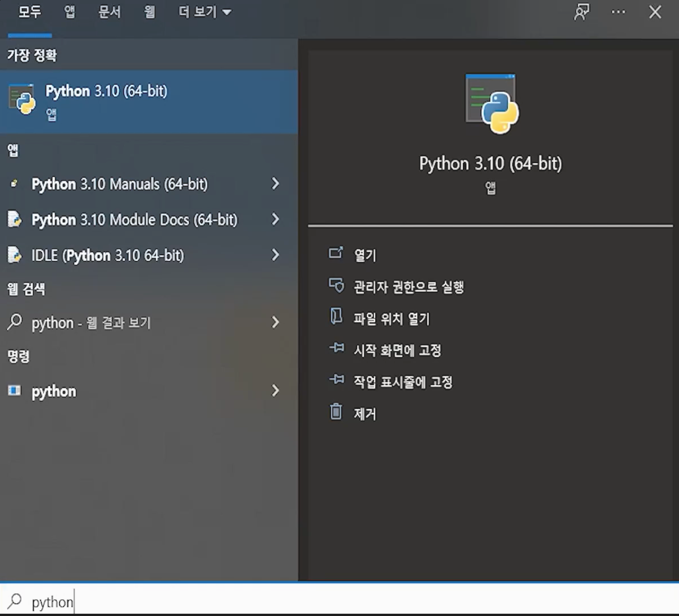Click the pin icon for 시작 화면에 고정

(337, 347)
